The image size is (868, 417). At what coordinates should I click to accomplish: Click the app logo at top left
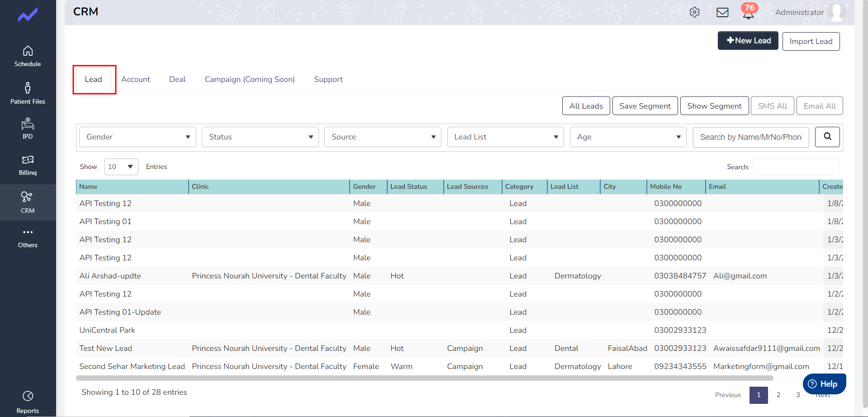point(28,15)
